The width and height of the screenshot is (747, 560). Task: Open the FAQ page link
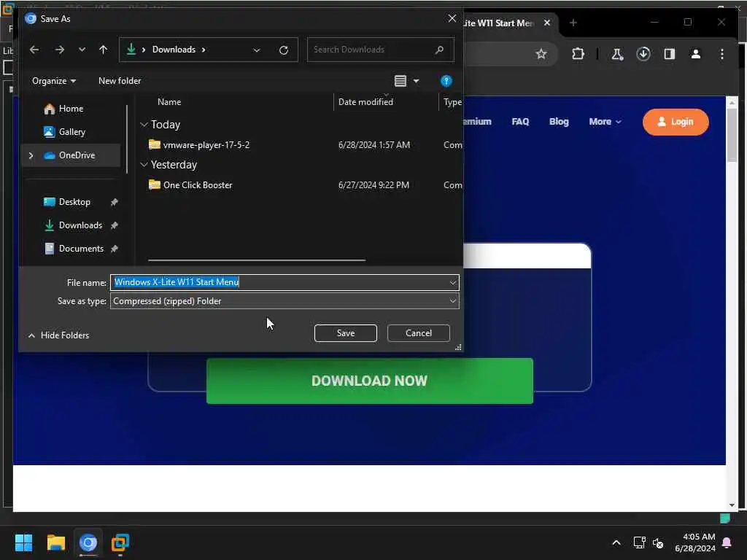[x=520, y=122]
